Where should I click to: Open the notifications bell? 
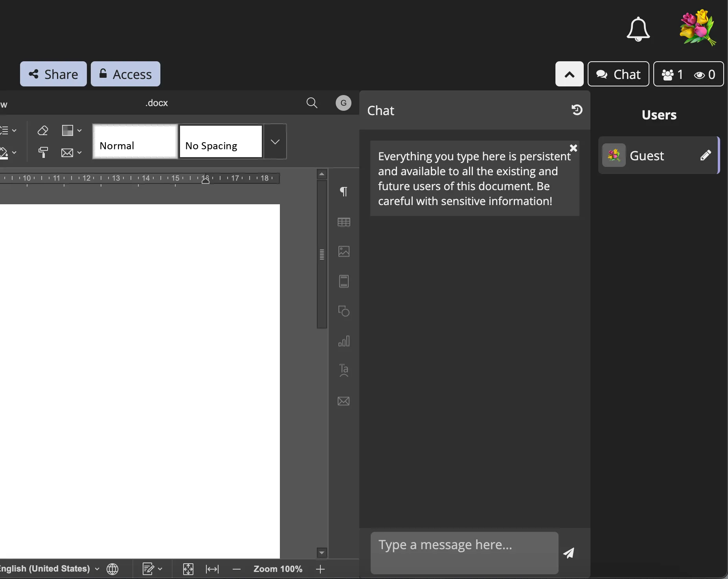click(x=638, y=29)
